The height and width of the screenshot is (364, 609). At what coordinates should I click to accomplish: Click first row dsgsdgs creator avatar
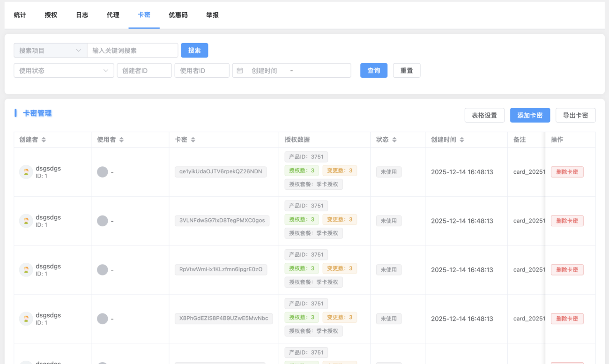point(26,172)
